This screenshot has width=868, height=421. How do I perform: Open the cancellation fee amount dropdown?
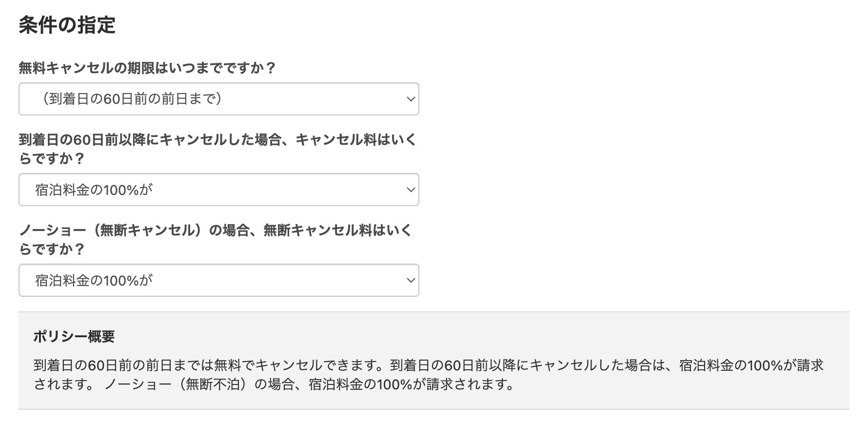(218, 190)
